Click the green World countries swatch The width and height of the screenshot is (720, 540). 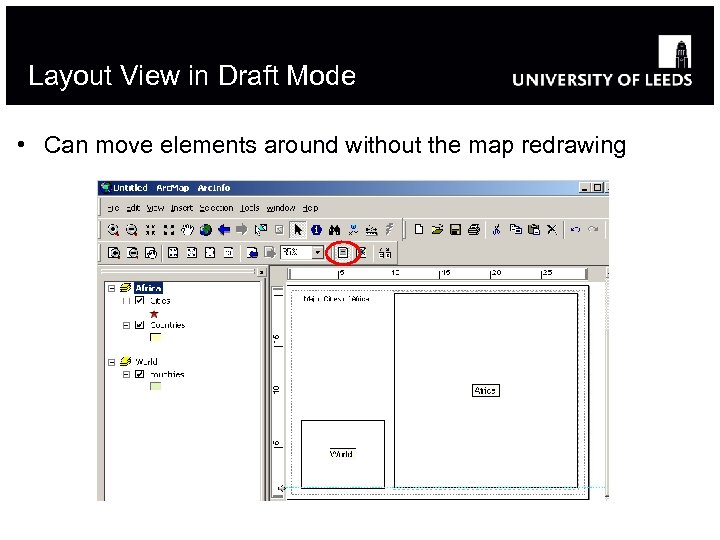156,386
